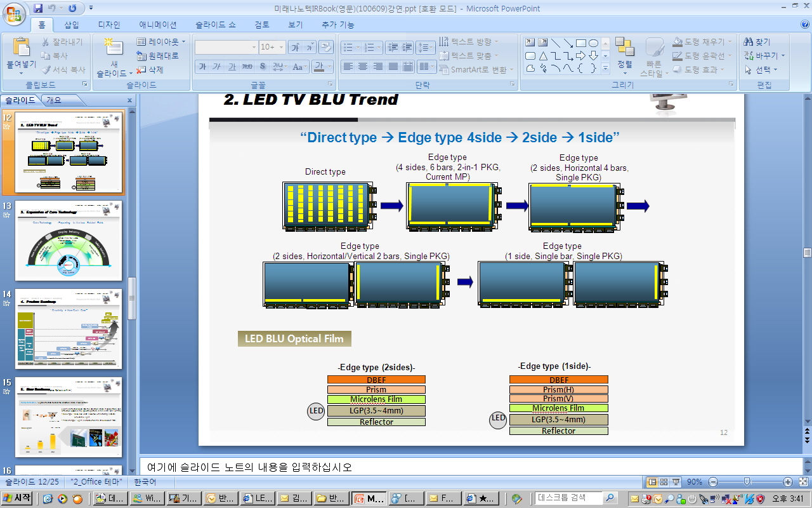Toggle Text Shadow (S) formatting
The image size is (812, 508).
pyautogui.click(x=261, y=66)
